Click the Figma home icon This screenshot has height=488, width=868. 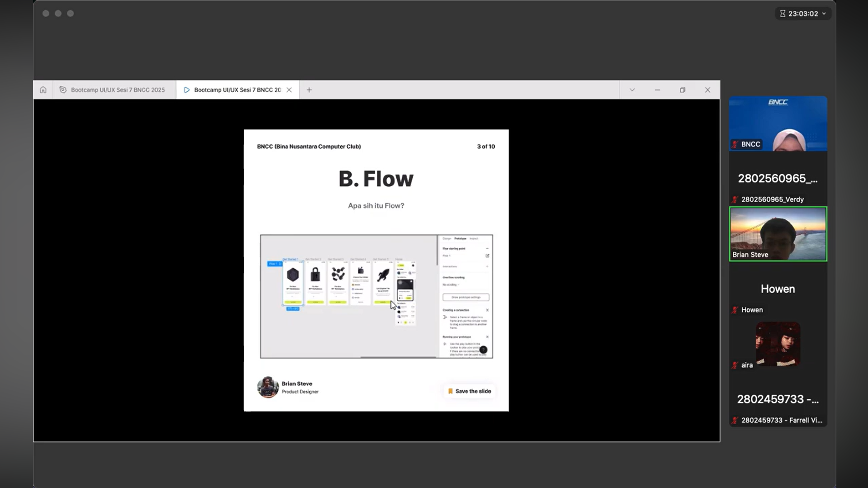tap(43, 90)
